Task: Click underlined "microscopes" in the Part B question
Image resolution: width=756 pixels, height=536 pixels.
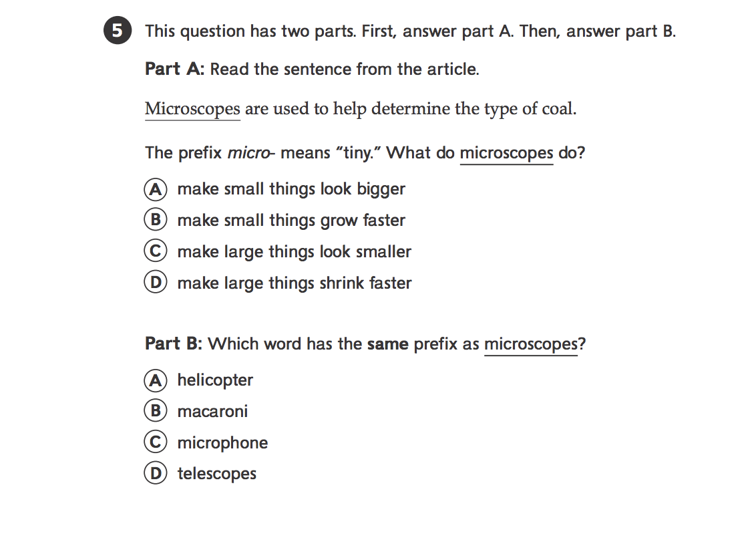Action: pos(530,344)
